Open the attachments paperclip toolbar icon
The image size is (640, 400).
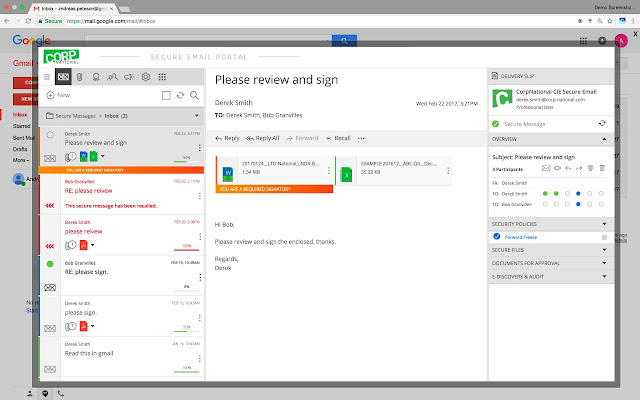click(80, 77)
